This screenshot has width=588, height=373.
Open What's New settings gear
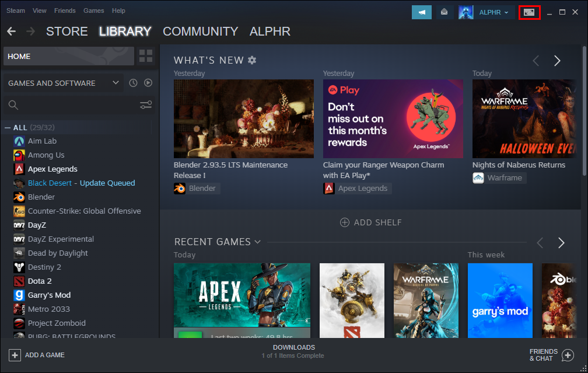[x=252, y=60]
